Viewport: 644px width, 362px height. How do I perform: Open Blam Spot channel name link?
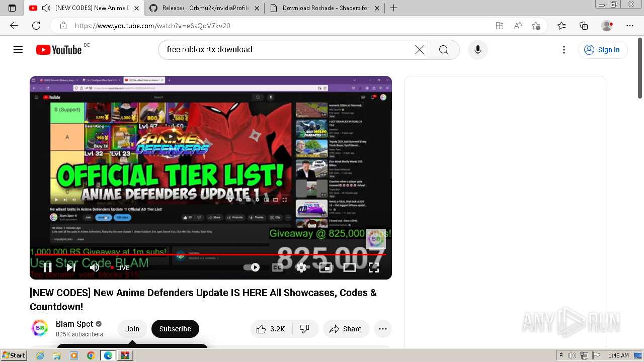(x=74, y=324)
